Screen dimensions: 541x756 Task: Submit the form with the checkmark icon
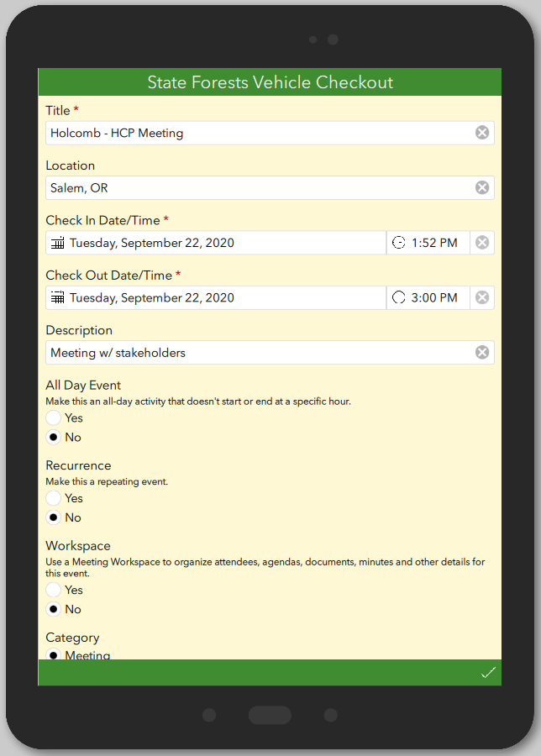point(488,673)
